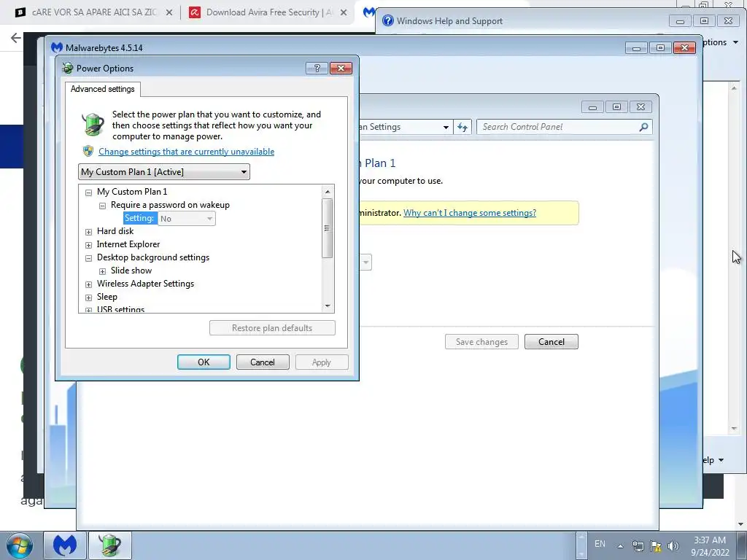Viewport: 747px width, 560px height.
Task: Open Why can't I change some settings link
Action: [470, 213]
